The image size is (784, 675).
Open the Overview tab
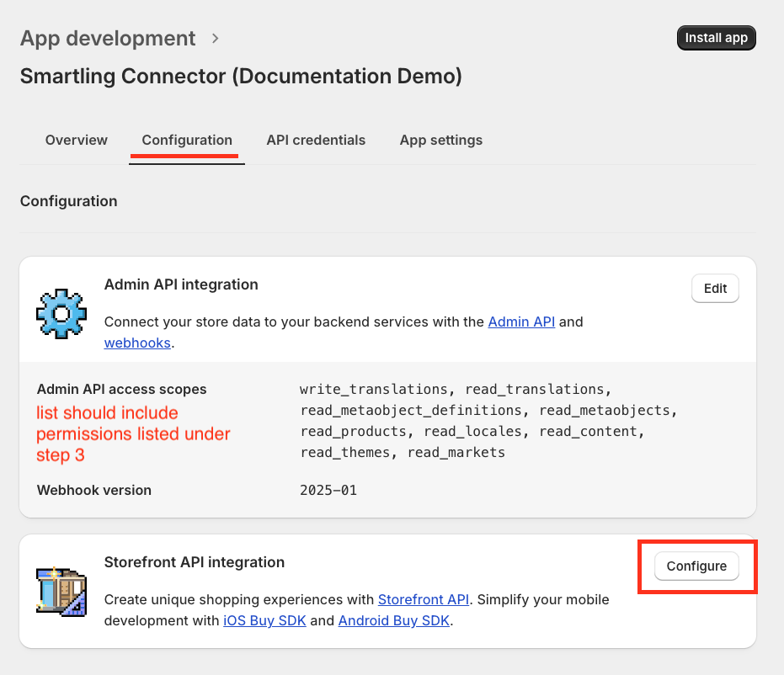coord(77,140)
